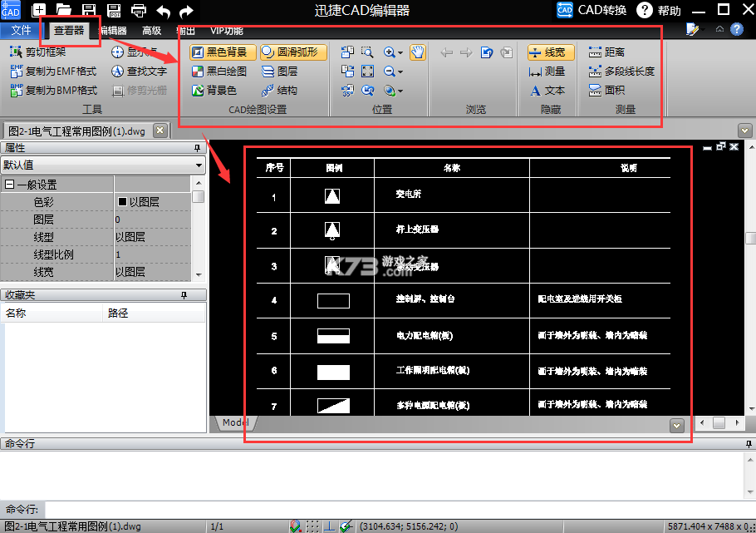Select the 距离 measure tool

coord(606,52)
